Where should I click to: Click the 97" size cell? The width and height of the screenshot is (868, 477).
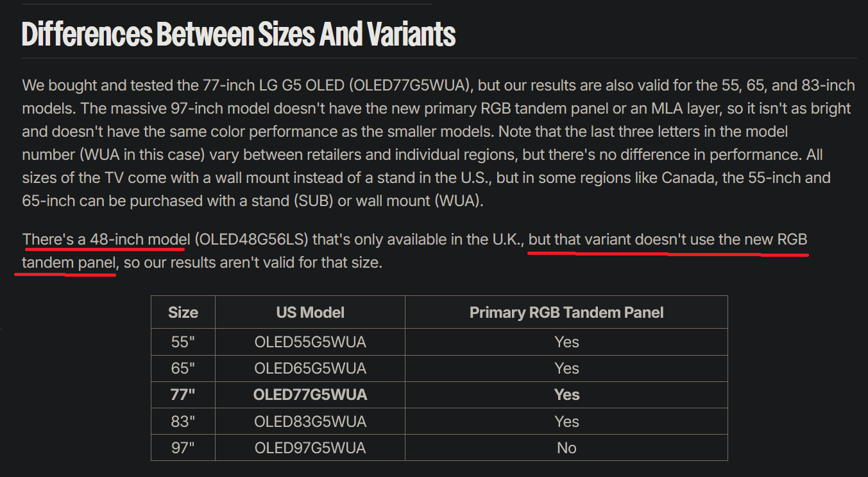click(183, 448)
